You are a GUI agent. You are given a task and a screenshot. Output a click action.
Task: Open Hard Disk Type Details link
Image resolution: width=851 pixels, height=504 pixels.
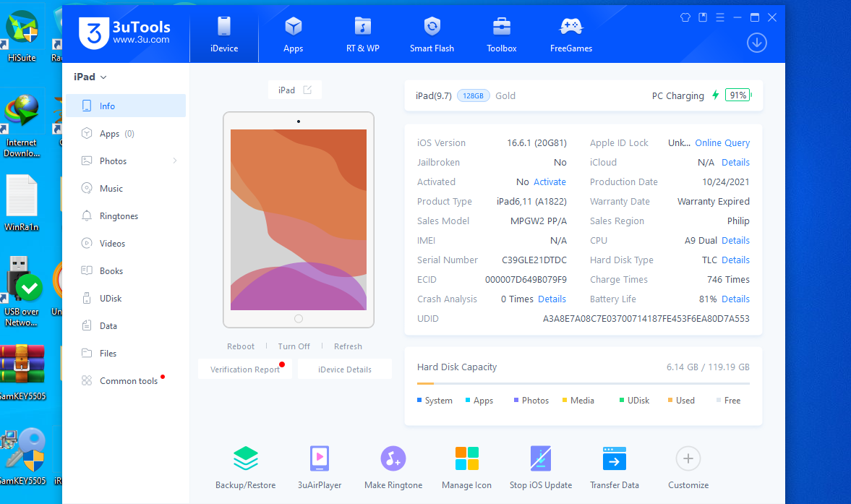tap(735, 260)
